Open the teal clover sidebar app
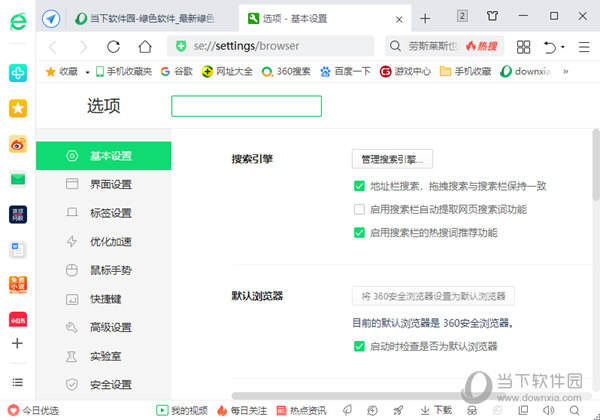This screenshot has width=600, height=420. click(18, 73)
